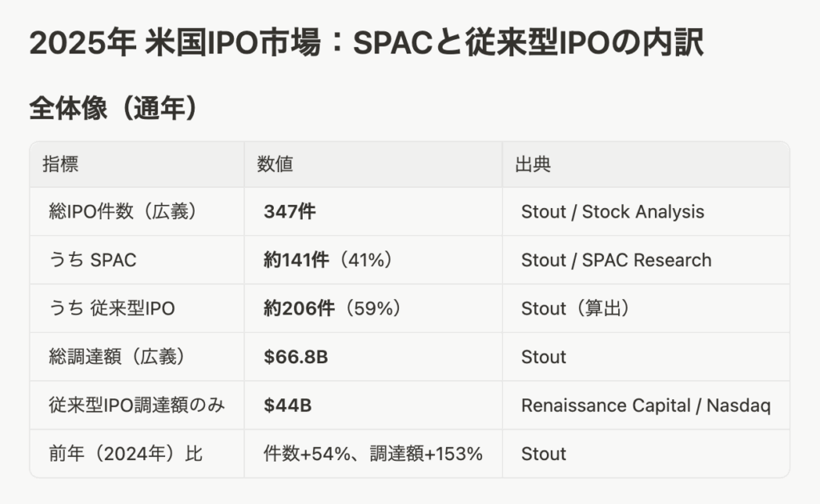Click the 総IPO件数（広義） cell
The height and width of the screenshot is (504, 820).
[x=123, y=212]
